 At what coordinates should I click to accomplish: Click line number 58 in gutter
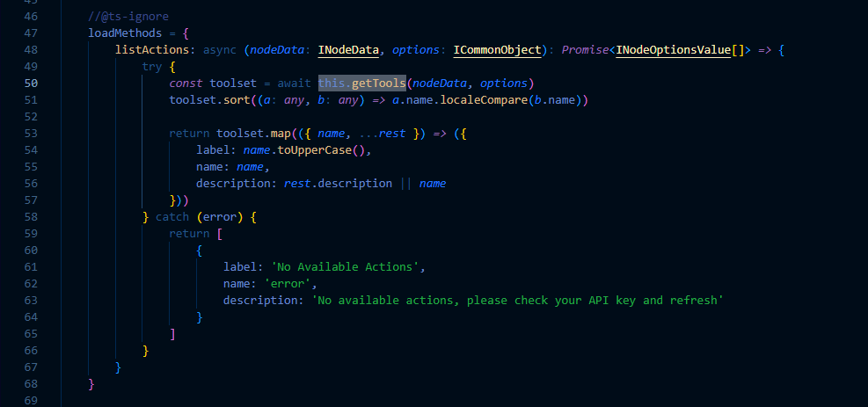point(31,216)
